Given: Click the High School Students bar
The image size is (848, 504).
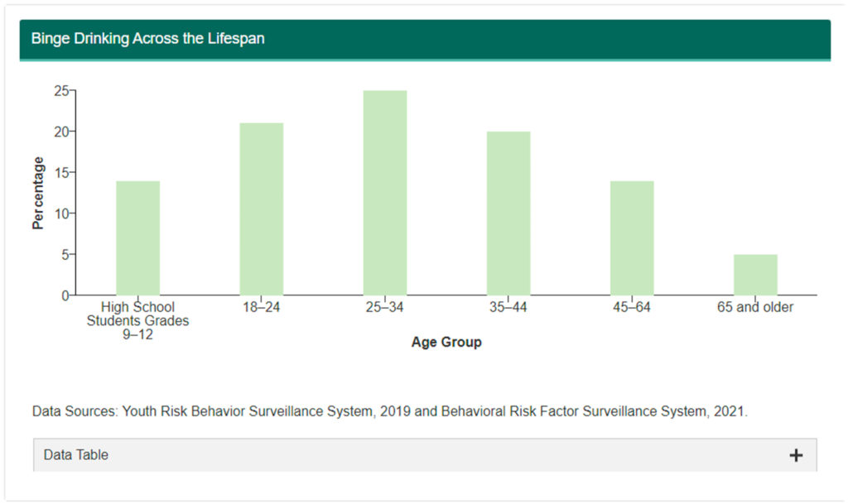Looking at the screenshot, I should pyautogui.click(x=138, y=238).
